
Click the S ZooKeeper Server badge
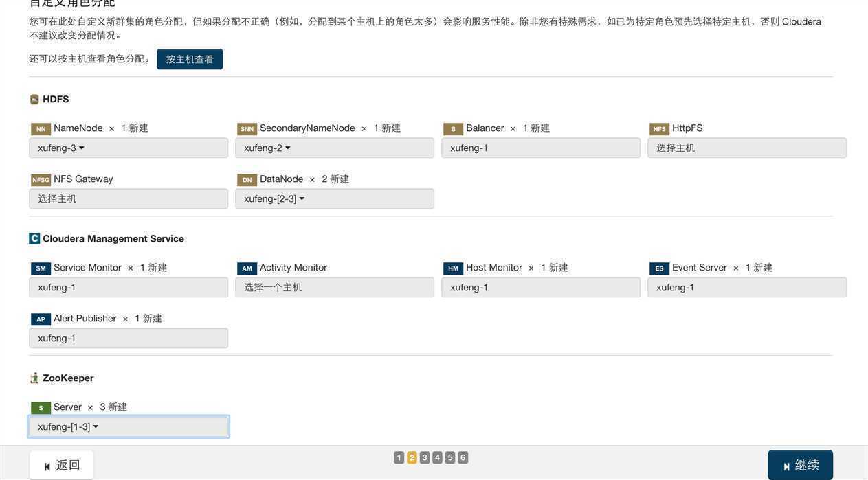[41, 408]
